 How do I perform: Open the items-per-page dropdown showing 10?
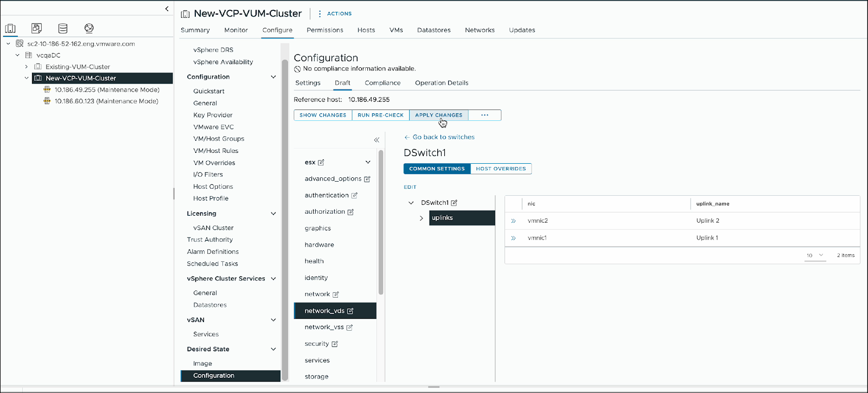815,255
